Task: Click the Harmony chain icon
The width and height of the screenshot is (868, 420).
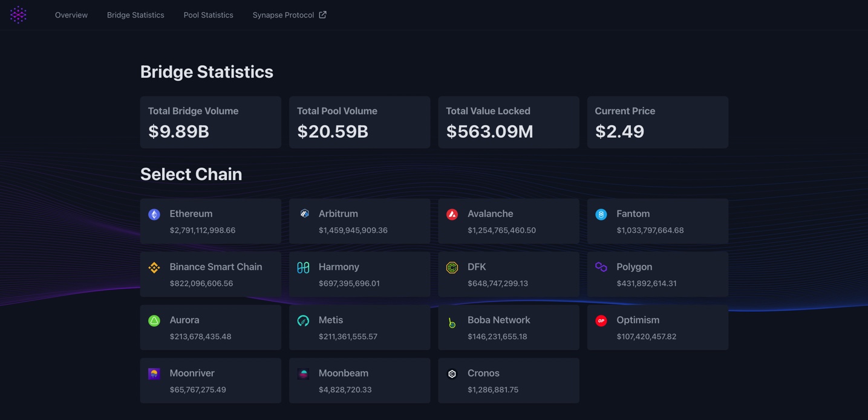Action: [x=303, y=268]
